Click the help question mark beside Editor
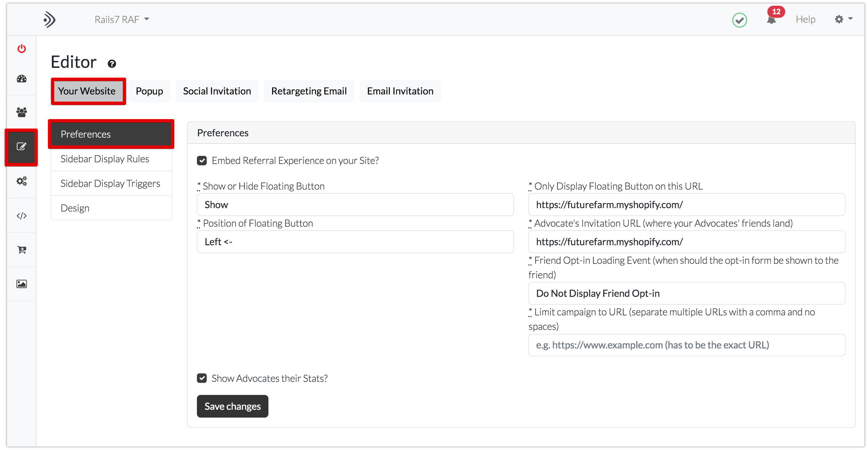The height and width of the screenshot is (450, 868). tap(112, 64)
